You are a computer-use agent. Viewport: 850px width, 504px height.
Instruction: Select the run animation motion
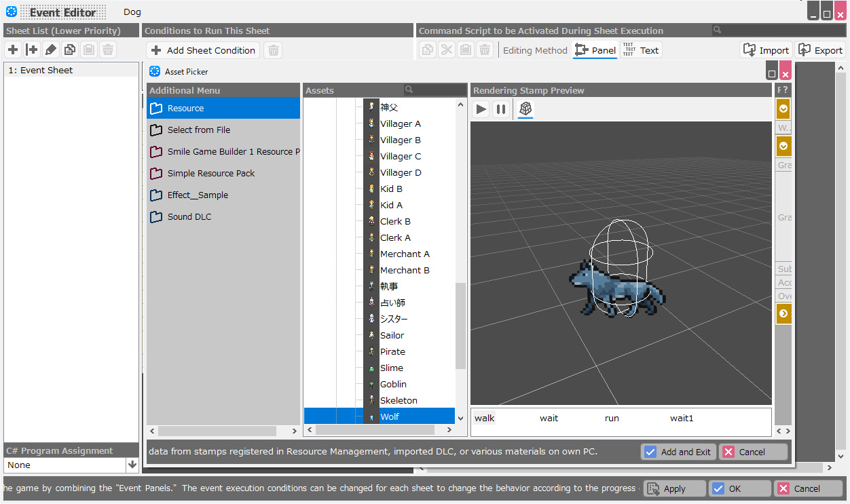tap(612, 419)
